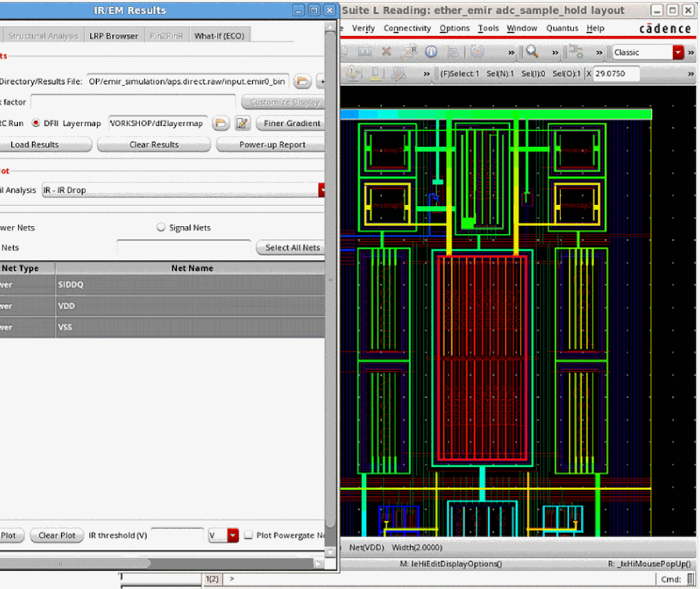Select the Signal Nets radio button
This screenshot has width=700, height=589.
coord(161,228)
